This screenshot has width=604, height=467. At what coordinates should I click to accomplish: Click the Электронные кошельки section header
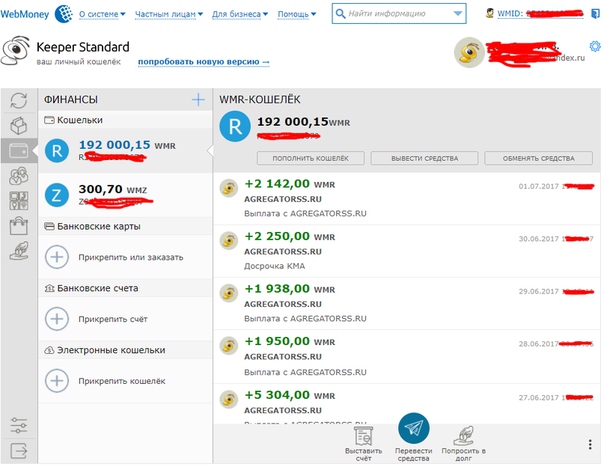[x=125, y=350]
